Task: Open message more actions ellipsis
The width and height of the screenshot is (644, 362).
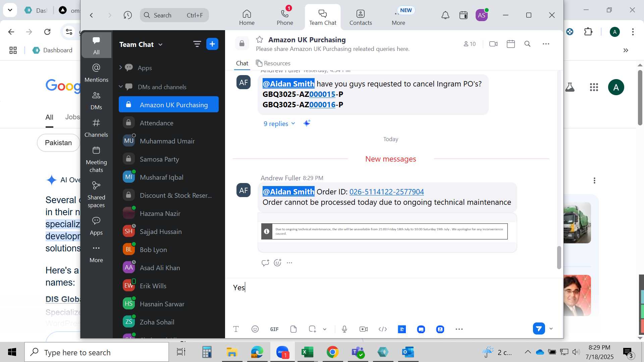Action: point(289,262)
